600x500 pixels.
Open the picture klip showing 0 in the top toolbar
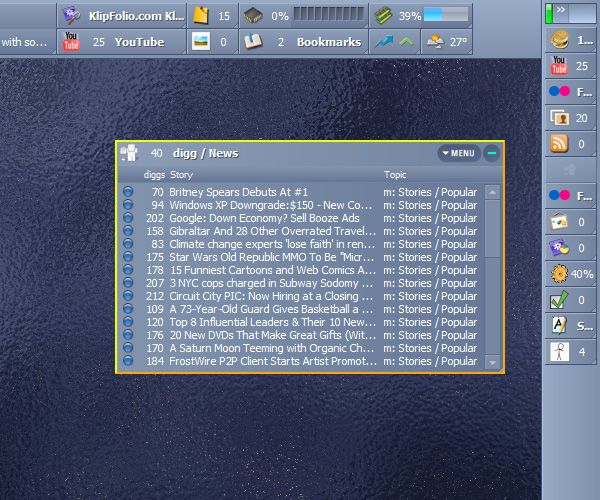(201, 41)
